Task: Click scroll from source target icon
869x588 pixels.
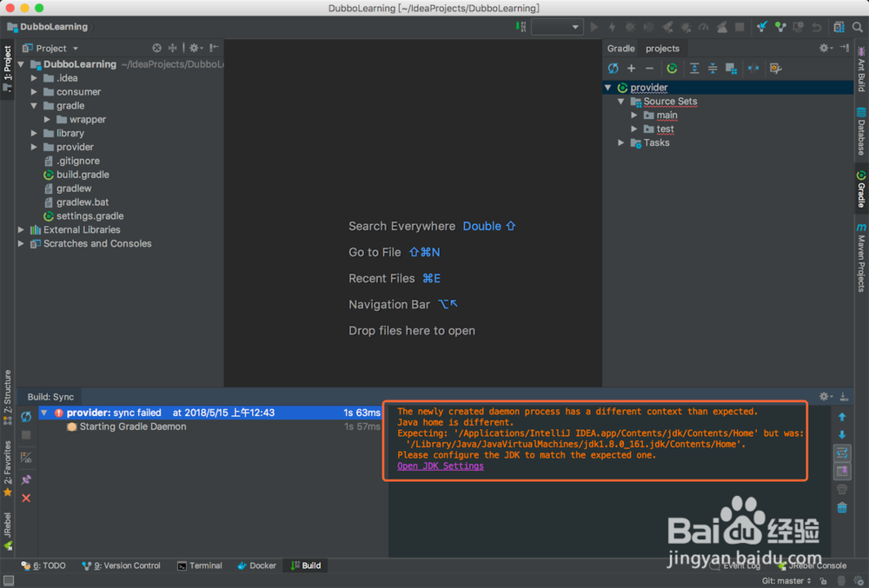Action: click(x=156, y=48)
